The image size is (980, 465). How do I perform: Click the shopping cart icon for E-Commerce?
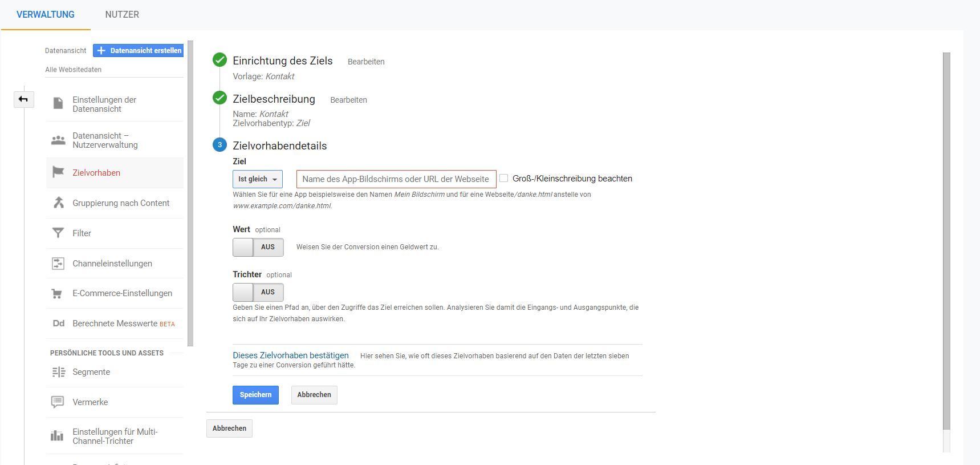click(57, 293)
